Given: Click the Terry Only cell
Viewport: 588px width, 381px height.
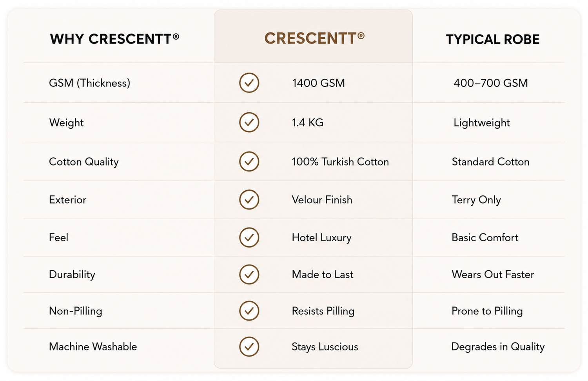Looking at the screenshot, I should 476,200.
